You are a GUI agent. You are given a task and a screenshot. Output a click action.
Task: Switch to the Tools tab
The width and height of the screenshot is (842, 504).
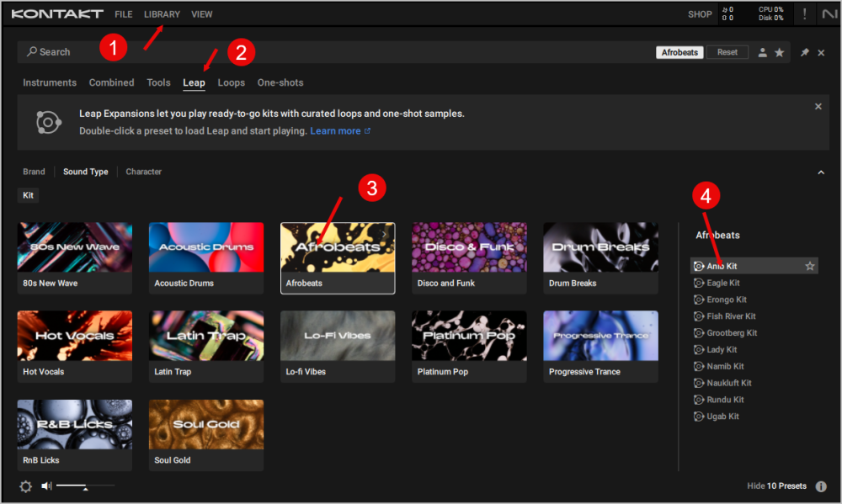(x=158, y=82)
